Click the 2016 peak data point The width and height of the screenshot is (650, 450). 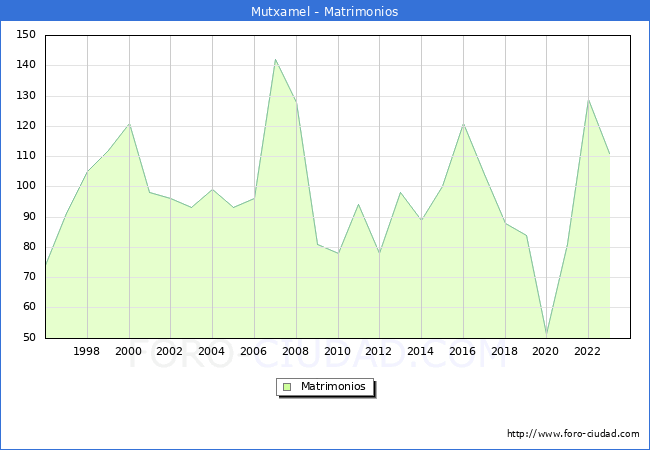(x=463, y=124)
